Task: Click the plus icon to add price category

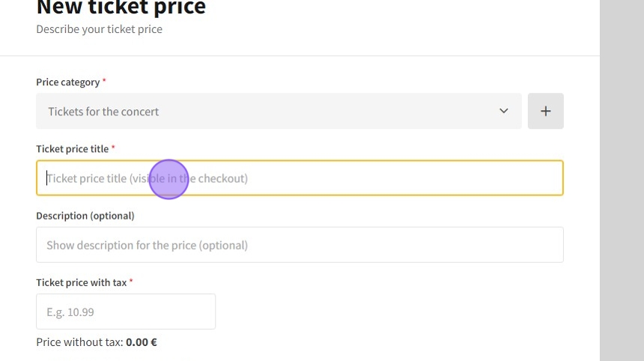Action: (x=545, y=111)
